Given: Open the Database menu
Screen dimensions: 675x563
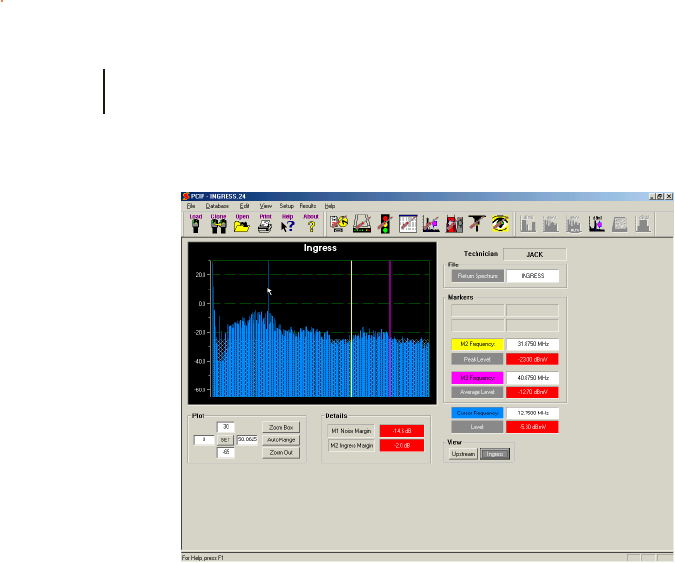Looking at the screenshot, I should coord(217,205).
